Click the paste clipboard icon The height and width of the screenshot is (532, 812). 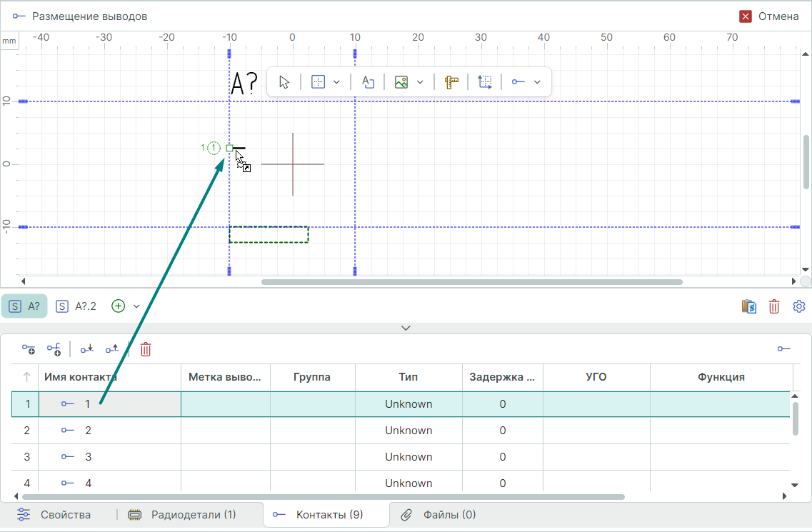coord(749,306)
